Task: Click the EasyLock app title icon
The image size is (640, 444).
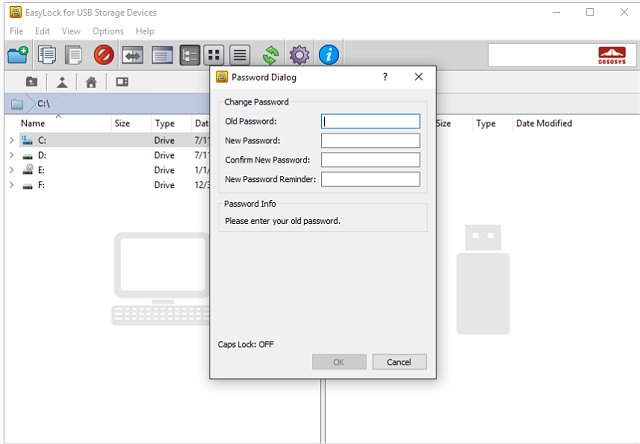Action: click(16, 12)
